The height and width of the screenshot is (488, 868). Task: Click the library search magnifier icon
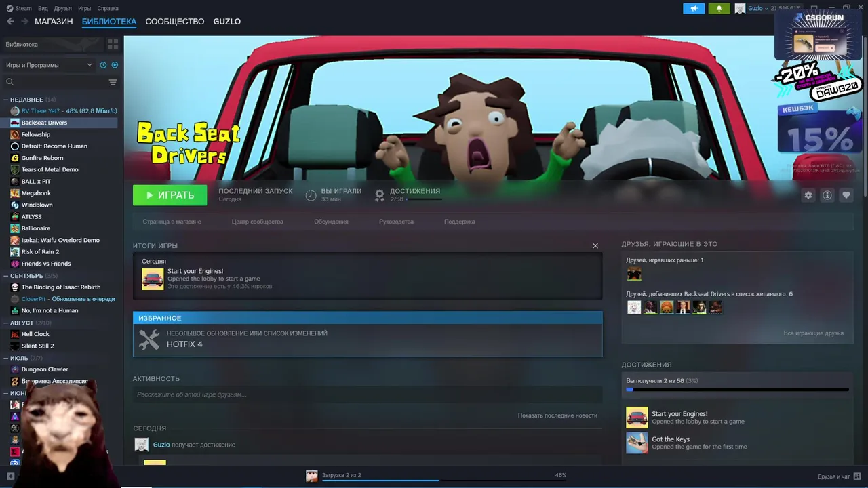point(9,82)
